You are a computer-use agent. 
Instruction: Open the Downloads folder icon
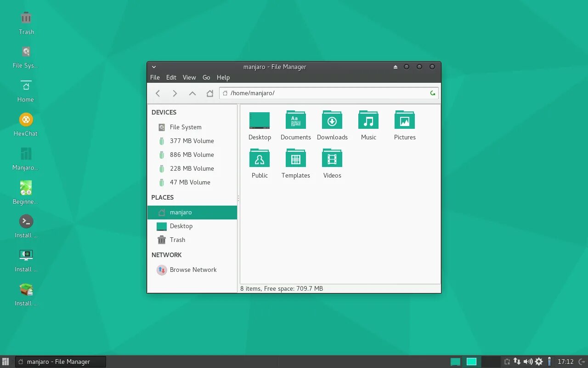pos(332,121)
